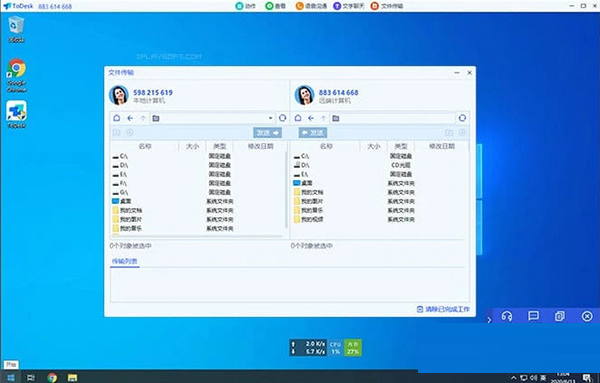This screenshot has width=600, height=383.
Task: Open the Recycle Bin desktop icon
Action: coord(16,29)
